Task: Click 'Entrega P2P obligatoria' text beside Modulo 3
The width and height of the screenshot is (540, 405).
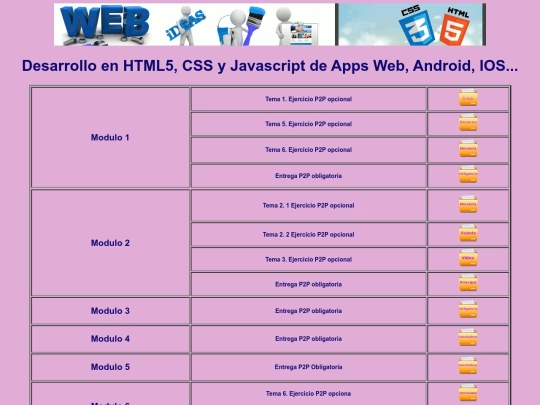Action: click(x=309, y=311)
